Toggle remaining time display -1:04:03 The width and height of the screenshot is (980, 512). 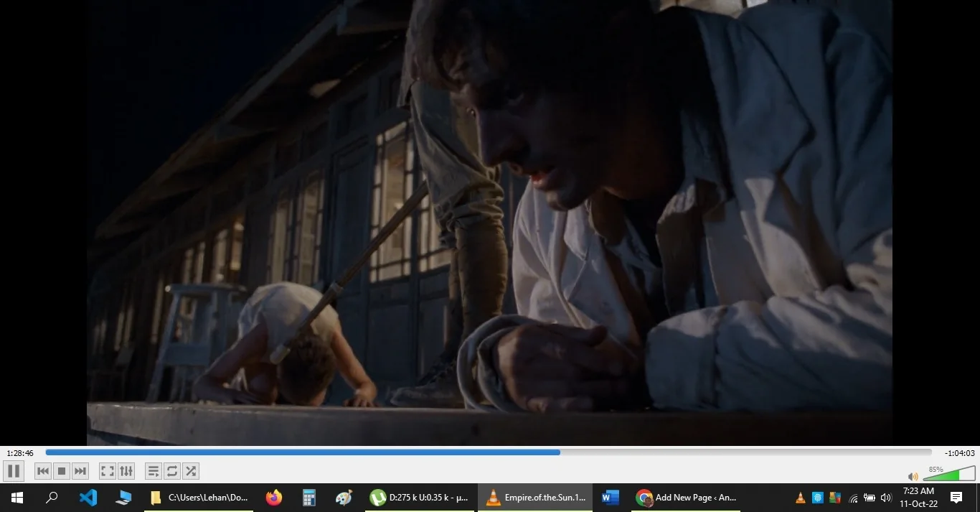click(960, 453)
